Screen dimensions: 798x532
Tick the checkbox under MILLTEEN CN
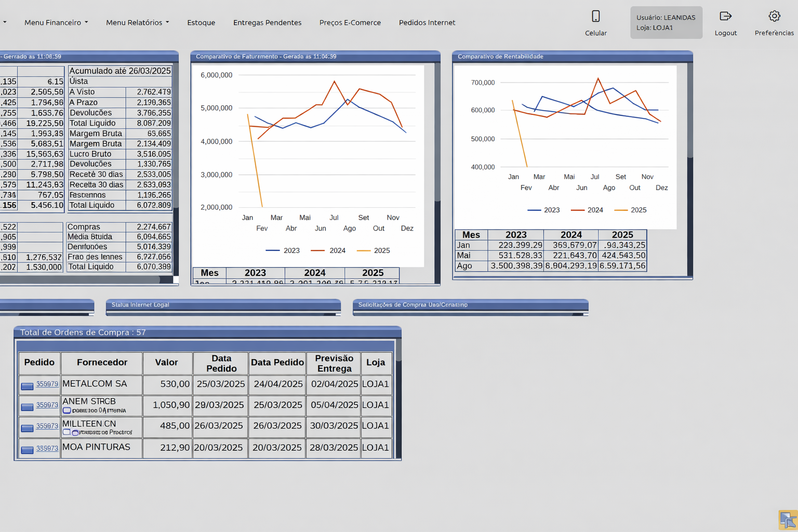(x=66, y=432)
